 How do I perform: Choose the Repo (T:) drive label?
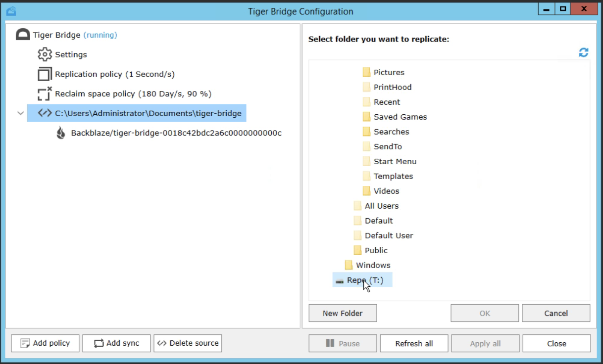point(365,280)
